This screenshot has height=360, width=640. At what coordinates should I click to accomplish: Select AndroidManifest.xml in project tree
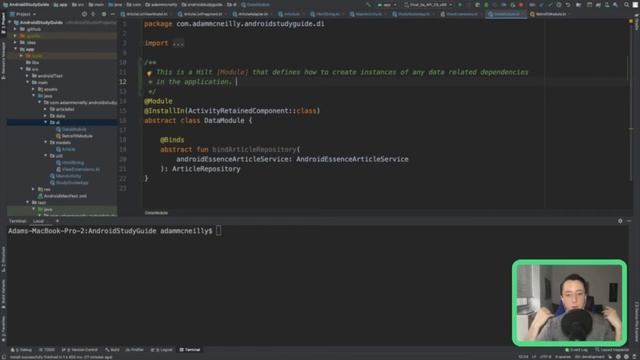pyautogui.click(x=62, y=196)
